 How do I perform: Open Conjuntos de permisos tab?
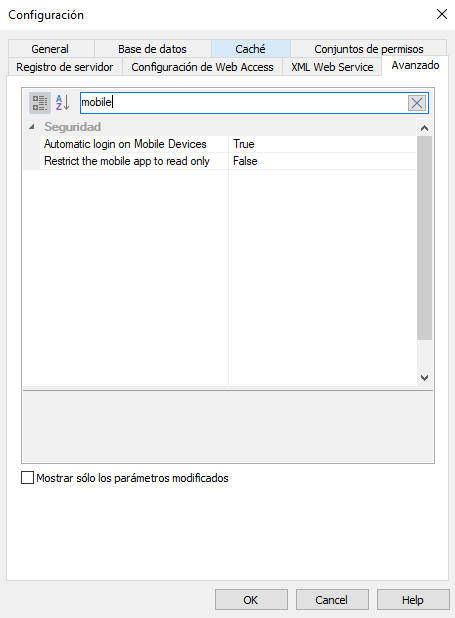[x=369, y=49]
